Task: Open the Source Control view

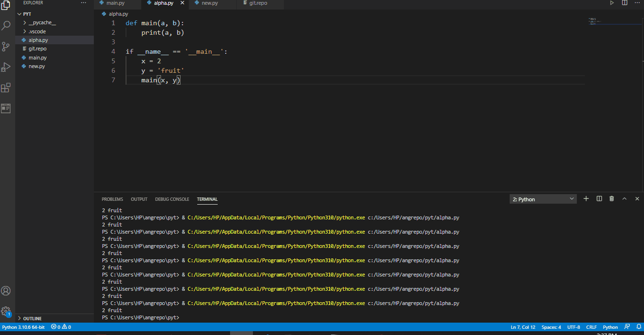Action: [x=6, y=46]
